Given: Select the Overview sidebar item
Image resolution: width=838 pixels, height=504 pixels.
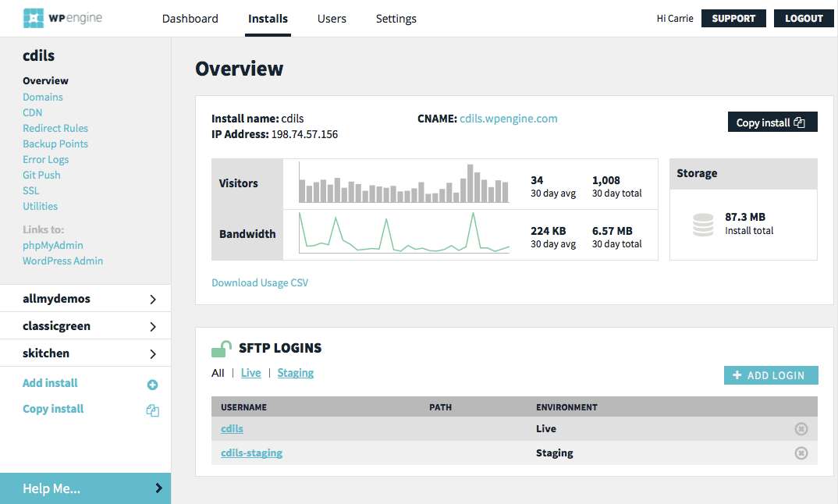Looking at the screenshot, I should pyautogui.click(x=45, y=80).
